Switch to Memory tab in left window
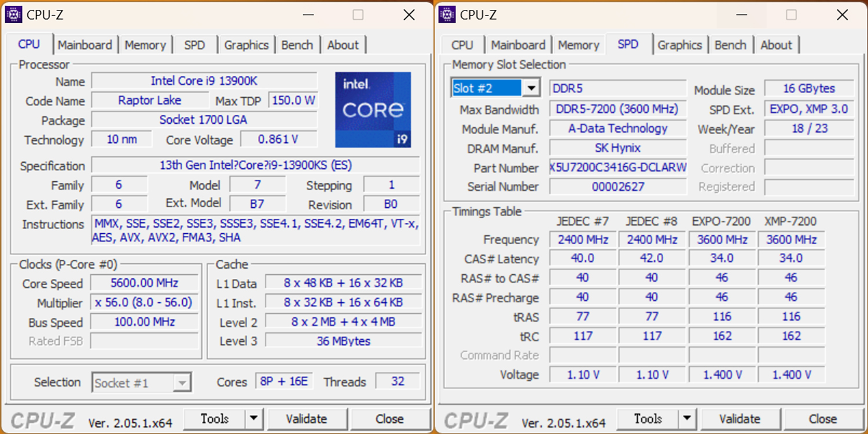This screenshot has width=868, height=434. click(145, 45)
